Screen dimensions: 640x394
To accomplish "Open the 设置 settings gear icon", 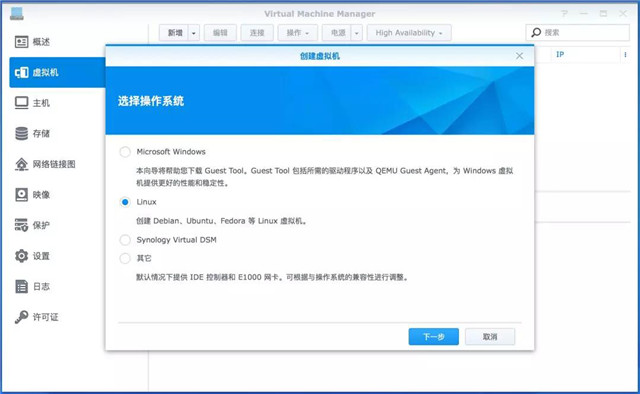I will tap(21, 256).
